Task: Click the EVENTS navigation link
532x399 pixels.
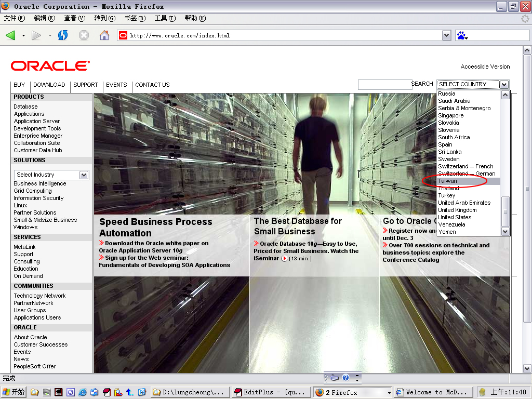Action: tap(116, 85)
